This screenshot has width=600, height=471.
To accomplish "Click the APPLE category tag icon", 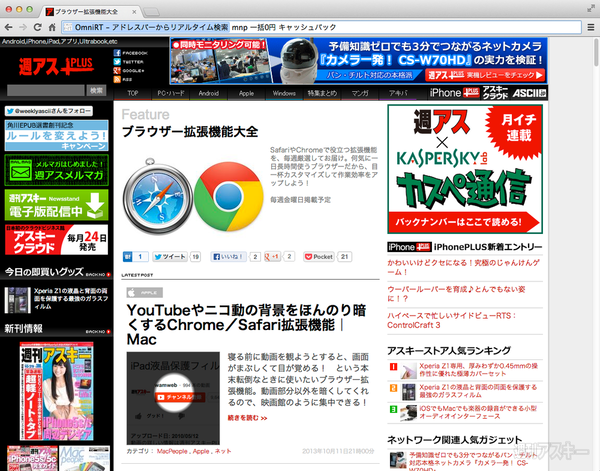I will (145, 293).
